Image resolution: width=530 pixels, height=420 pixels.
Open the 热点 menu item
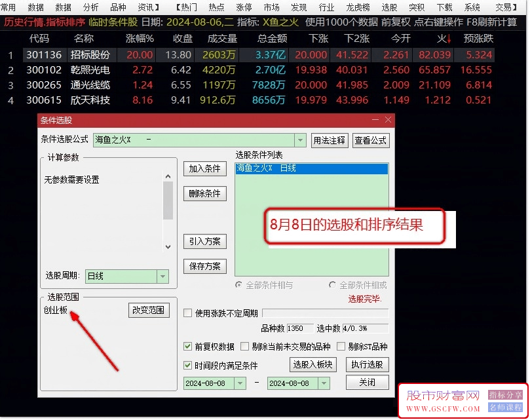216,7
